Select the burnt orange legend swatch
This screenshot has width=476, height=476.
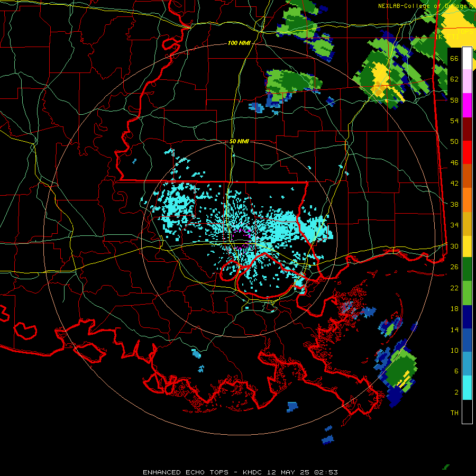(467, 176)
